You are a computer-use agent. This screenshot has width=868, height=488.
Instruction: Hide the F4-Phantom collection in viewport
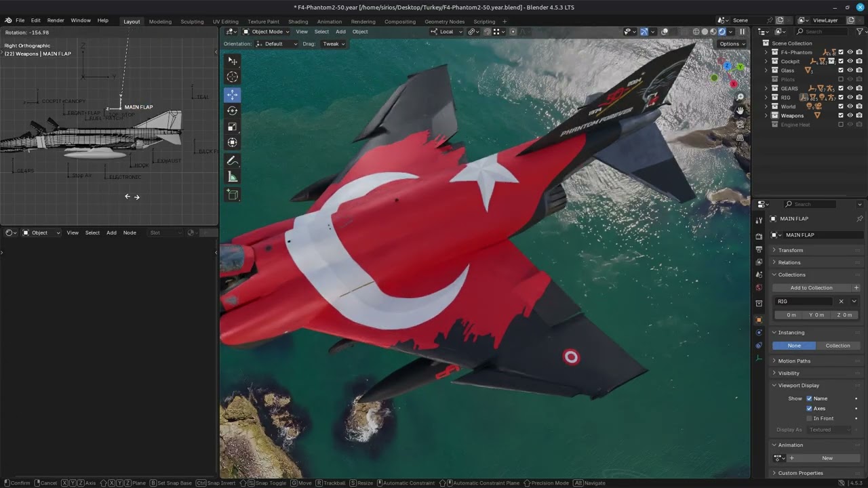click(x=850, y=52)
